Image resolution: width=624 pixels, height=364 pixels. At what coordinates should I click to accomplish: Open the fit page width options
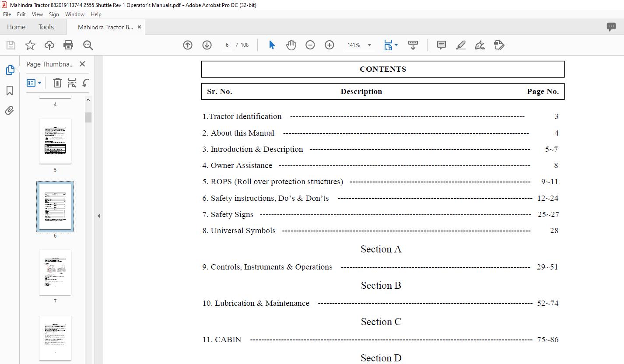390,45
